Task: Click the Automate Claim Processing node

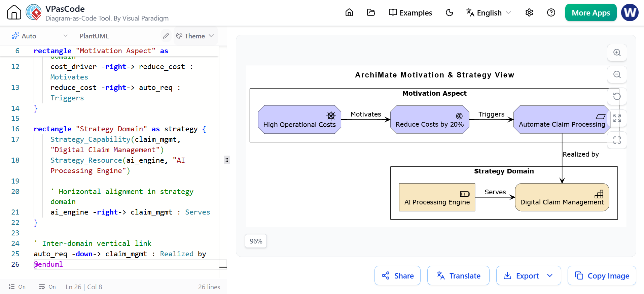Action: (562, 120)
